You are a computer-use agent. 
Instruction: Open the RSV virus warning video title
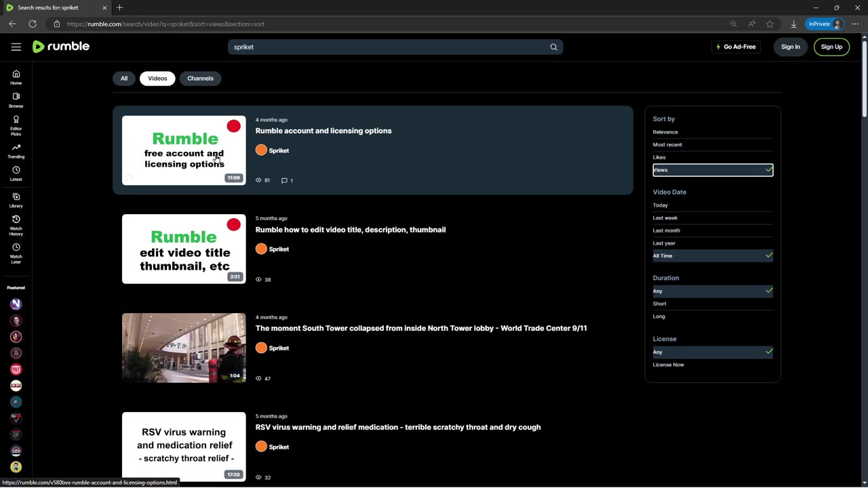[398, 427]
